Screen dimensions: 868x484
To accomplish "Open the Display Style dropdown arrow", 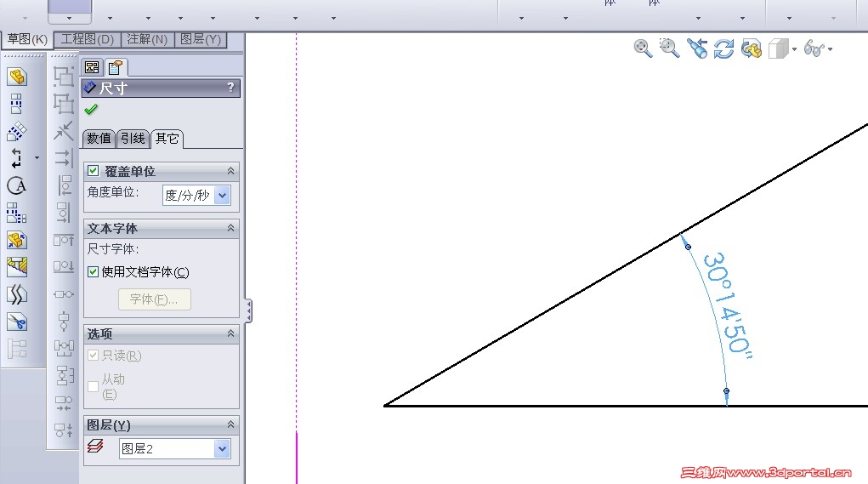I will [794, 49].
